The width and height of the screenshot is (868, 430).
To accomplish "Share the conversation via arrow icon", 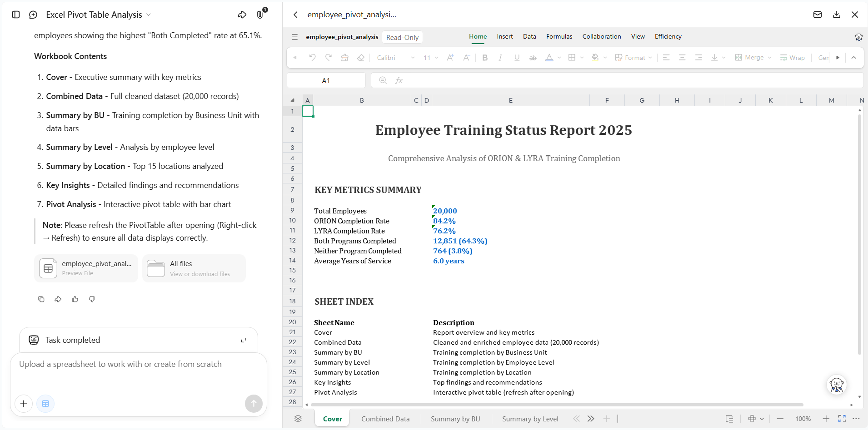I will click(x=242, y=15).
